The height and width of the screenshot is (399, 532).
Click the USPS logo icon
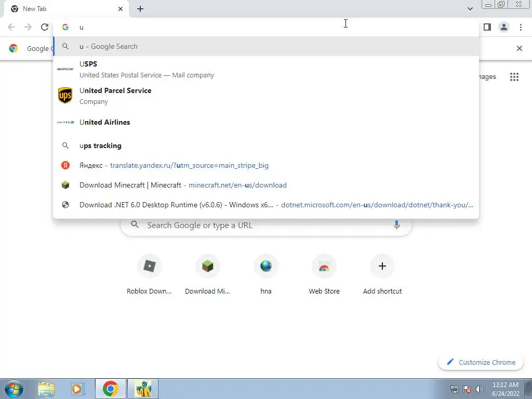pos(65,69)
